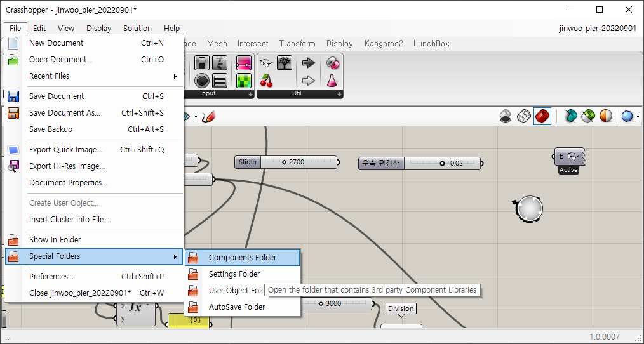Choose Components Folder from submenu
This screenshot has height=344, width=644.
click(x=243, y=258)
